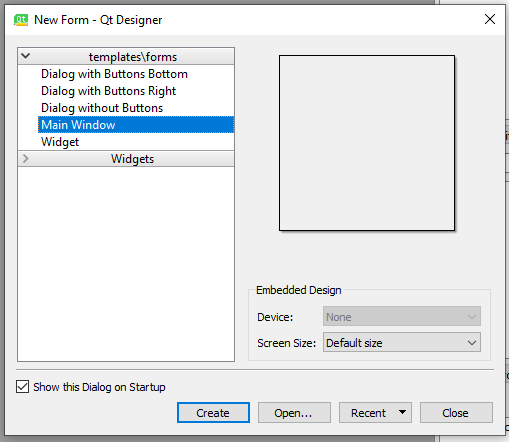Close the New Form dialog with X

point(490,19)
